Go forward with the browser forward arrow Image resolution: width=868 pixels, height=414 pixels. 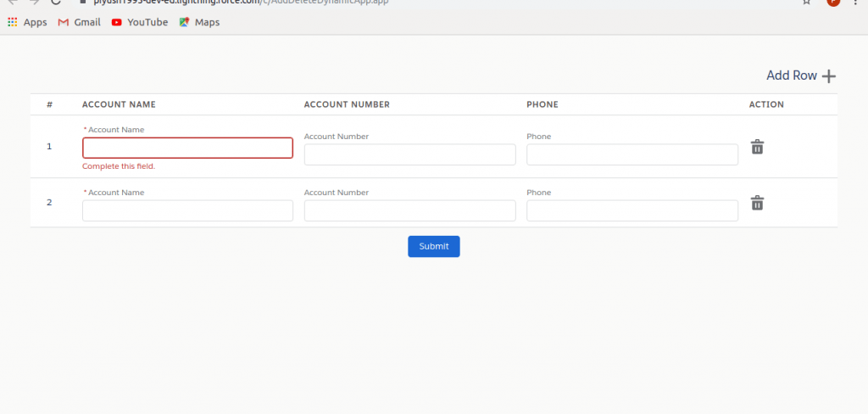[34, 3]
